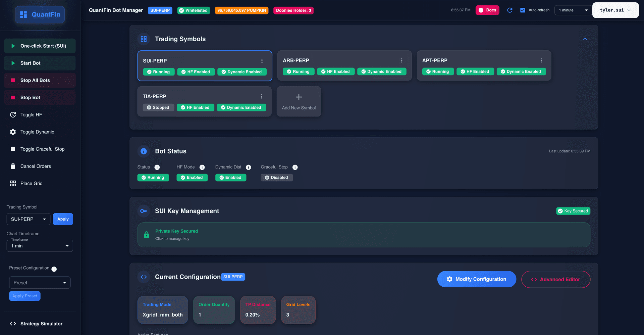The width and height of the screenshot is (644, 335).
Task: Click the Doonies Holder badge
Action: point(293,10)
